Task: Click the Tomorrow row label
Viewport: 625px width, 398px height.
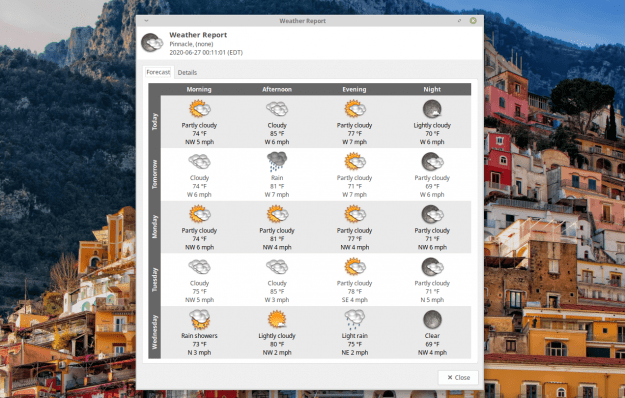Action: pyautogui.click(x=155, y=174)
